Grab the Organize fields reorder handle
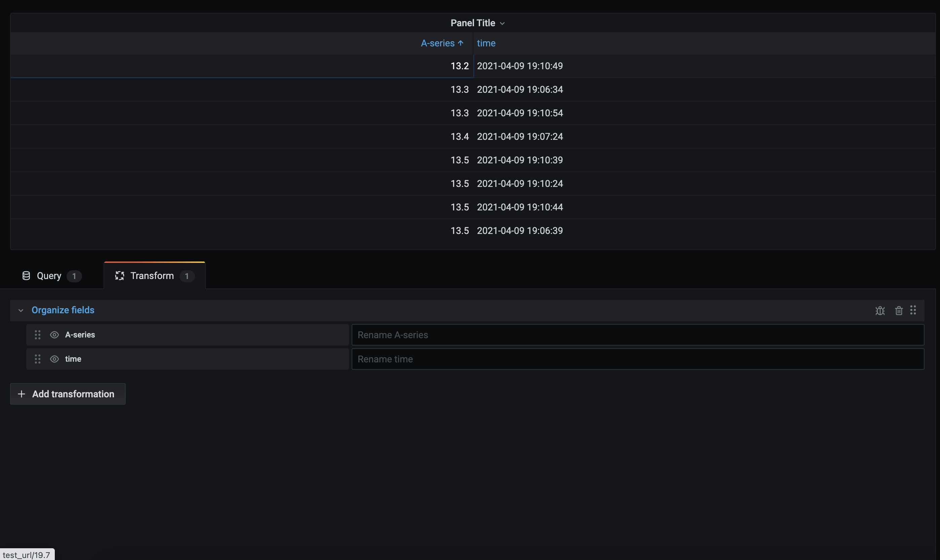940x560 pixels. pos(913,310)
